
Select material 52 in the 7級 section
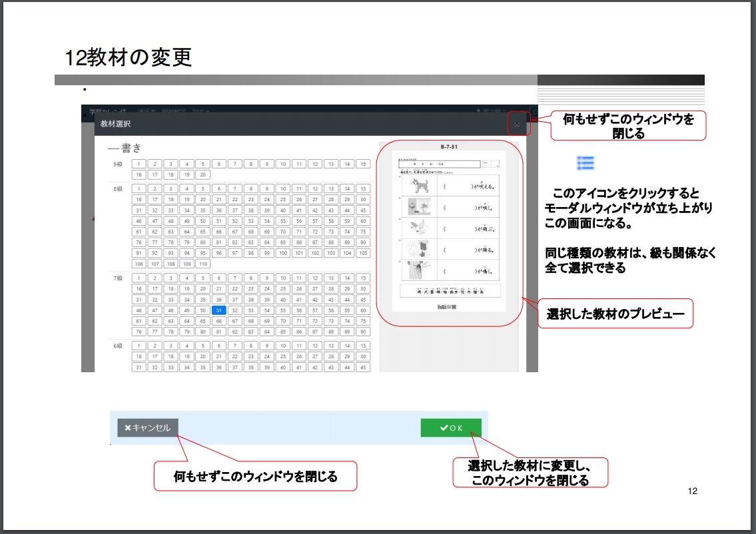235,310
